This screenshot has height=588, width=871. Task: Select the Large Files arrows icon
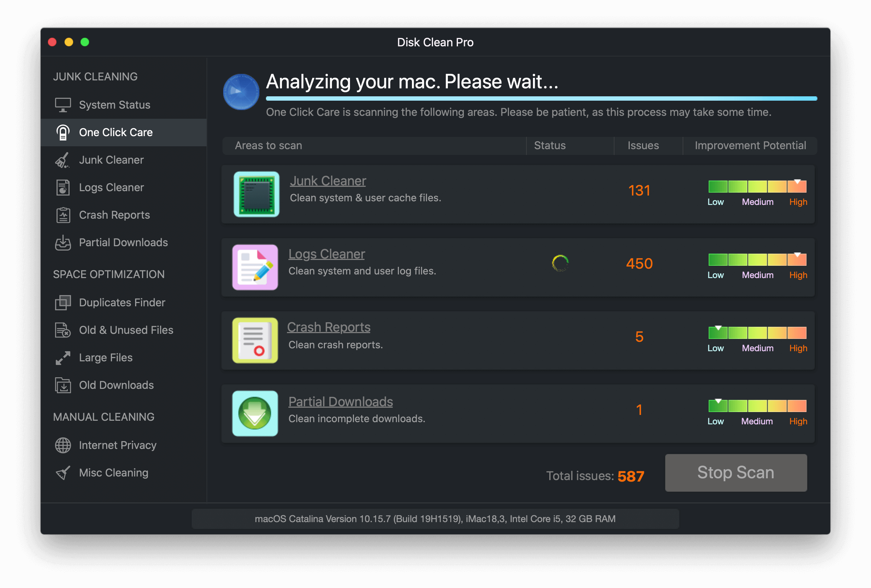63,357
